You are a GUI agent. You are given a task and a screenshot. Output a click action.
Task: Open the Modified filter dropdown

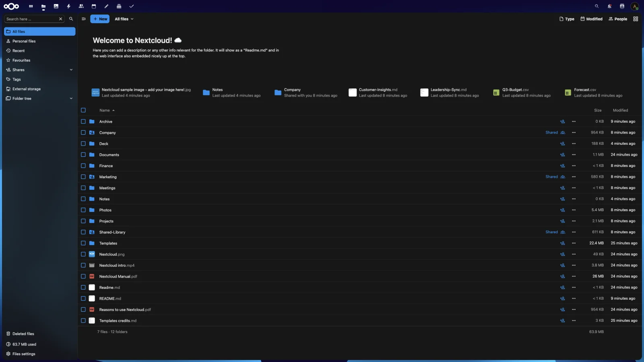tap(591, 19)
